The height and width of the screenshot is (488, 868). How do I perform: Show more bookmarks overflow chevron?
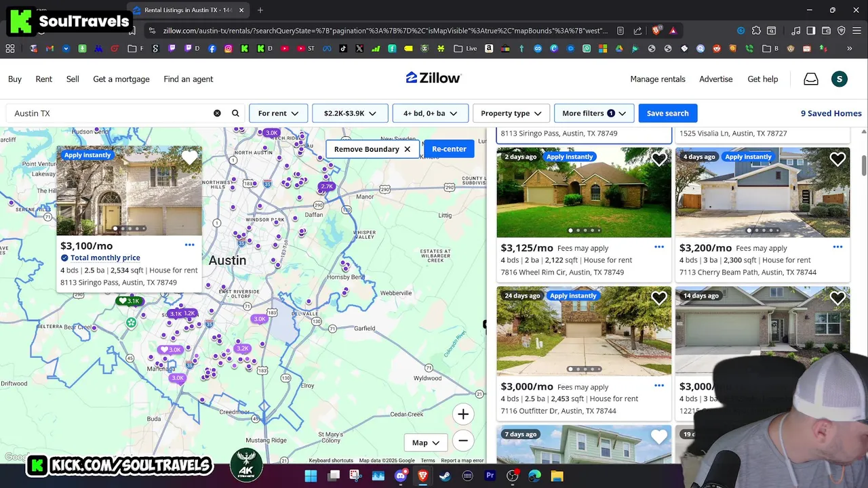(x=850, y=49)
